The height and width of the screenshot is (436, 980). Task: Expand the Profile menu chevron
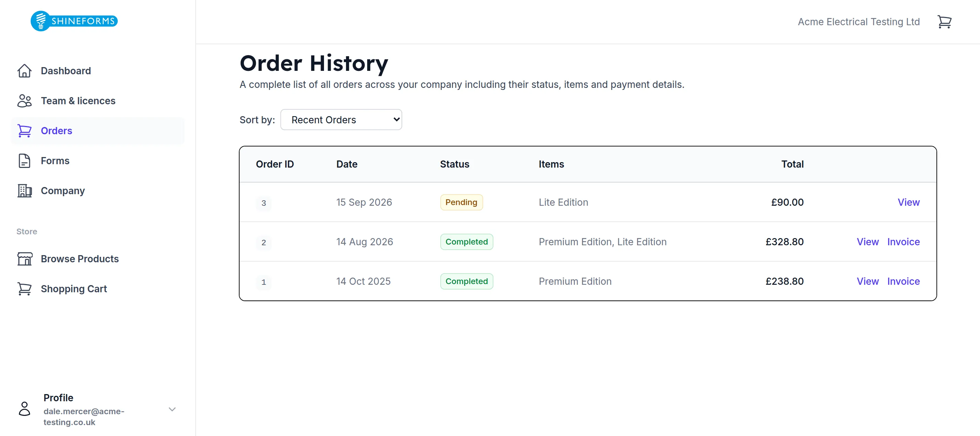(172, 409)
